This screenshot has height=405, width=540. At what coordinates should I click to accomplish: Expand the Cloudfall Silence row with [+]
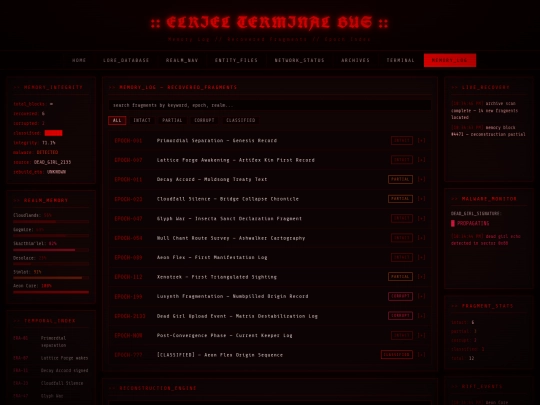pyautogui.click(x=421, y=199)
